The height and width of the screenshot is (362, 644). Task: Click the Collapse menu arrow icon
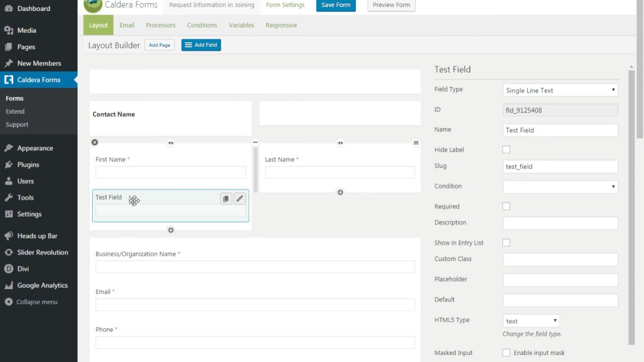pyautogui.click(x=9, y=302)
